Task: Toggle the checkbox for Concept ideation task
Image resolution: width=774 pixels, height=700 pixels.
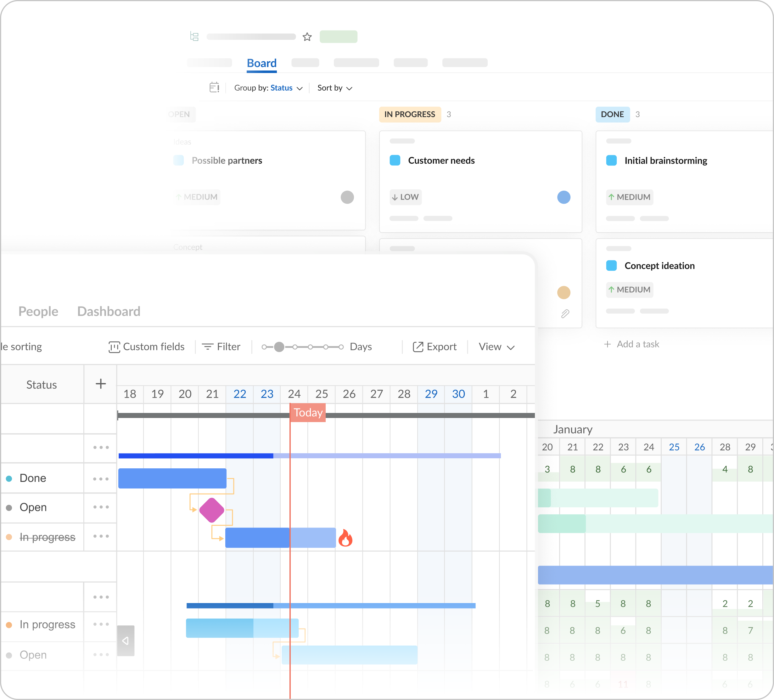Action: (x=611, y=266)
